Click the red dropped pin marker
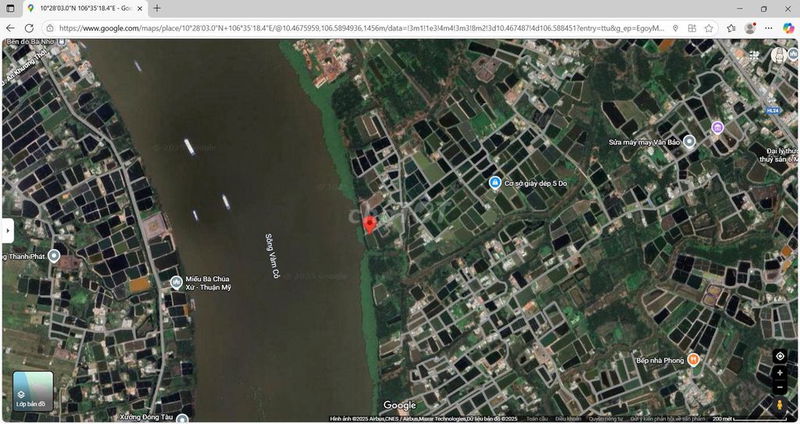This screenshot has height=424, width=800. 370,225
